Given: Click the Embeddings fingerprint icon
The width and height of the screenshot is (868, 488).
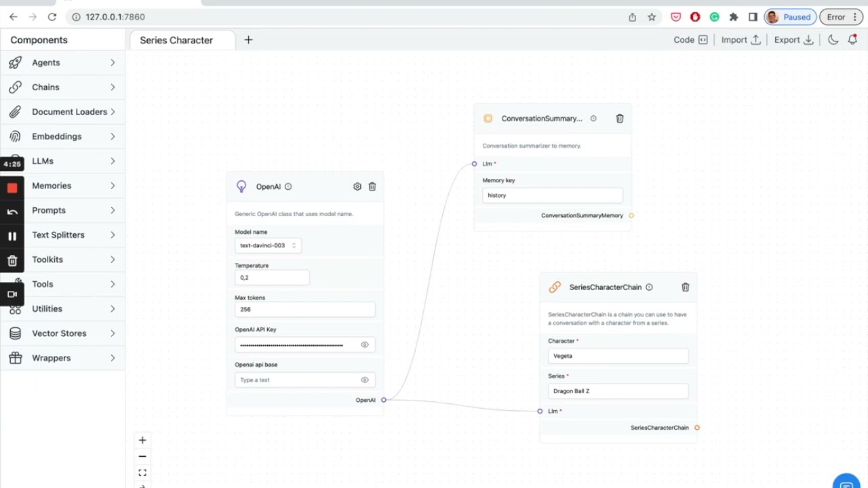Looking at the screenshot, I should pyautogui.click(x=15, y=136).
